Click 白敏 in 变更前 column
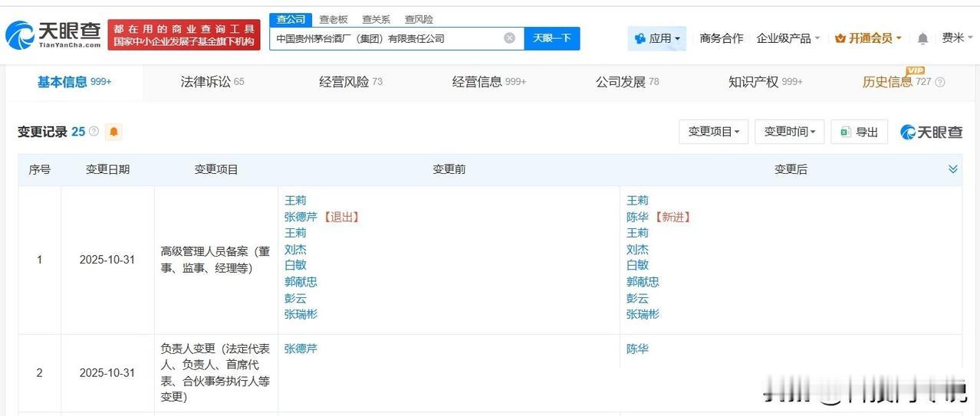The width and height of the screenshot is (980, 416). (x=295, y=265)
